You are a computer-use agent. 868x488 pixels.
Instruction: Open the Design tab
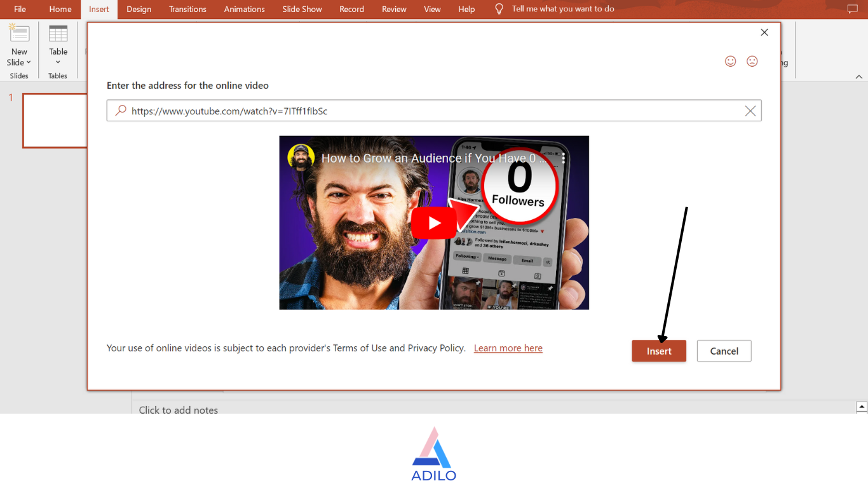tap(139, 9)
